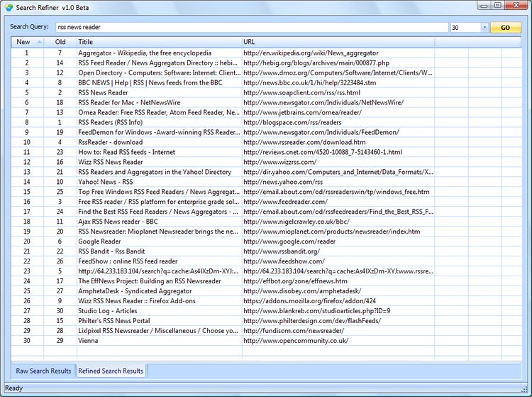Select AmphetaDesk - Syndicated Aggregator title
The height and width of the screenshot is (397, 532).
[x=135, y=290]
